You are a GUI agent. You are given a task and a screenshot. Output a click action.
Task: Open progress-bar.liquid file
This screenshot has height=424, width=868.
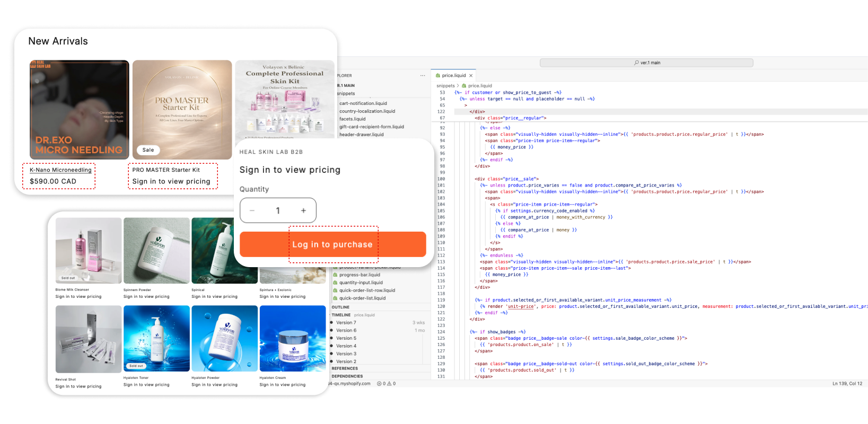[x=360, y=275]
